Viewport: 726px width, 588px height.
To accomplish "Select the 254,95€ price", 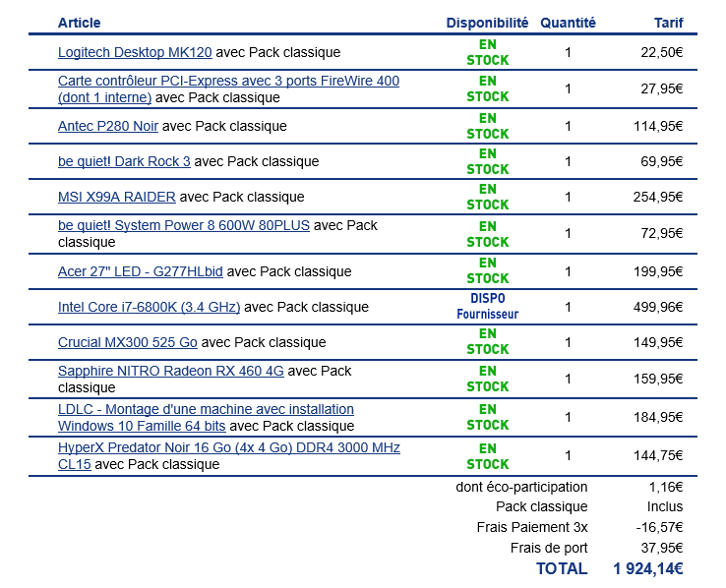I will [658, 197].
